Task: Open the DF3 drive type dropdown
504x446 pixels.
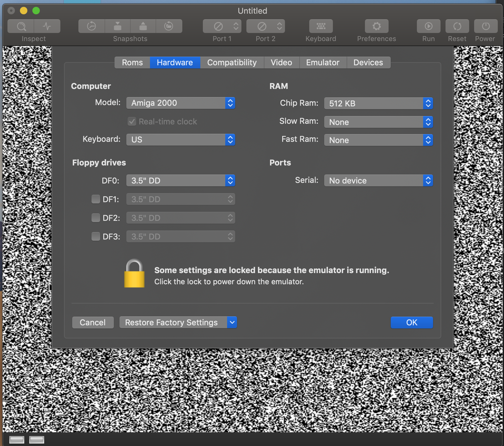Action: [x=181, y=236]
